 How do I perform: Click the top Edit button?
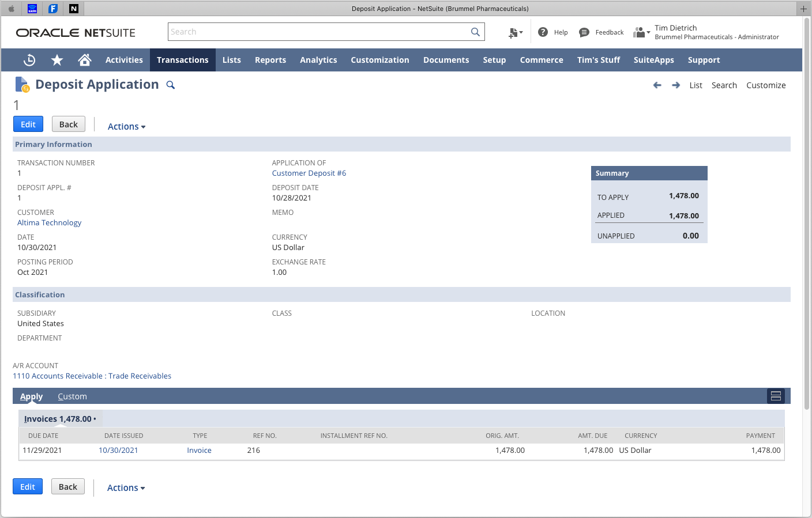tap(28, 124)
